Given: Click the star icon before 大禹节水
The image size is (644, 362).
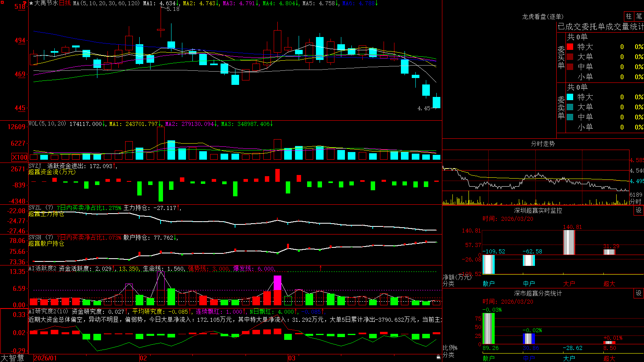Looking at the screenshot, I should pos(31,3).
